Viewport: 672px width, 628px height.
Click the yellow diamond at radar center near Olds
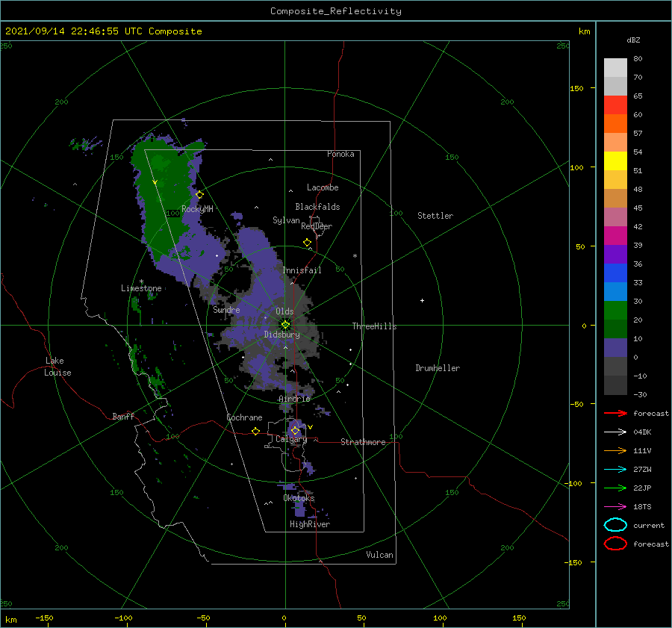(x=285, y=325)
